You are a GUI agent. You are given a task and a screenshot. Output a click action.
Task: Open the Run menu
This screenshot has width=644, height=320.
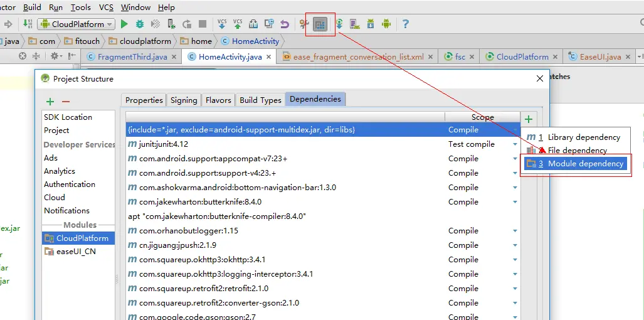pyautogui.click(x=56, y=8)
